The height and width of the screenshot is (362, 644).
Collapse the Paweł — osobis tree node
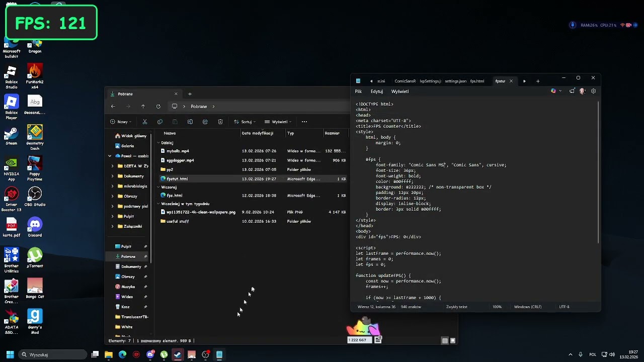coord(110,156)
